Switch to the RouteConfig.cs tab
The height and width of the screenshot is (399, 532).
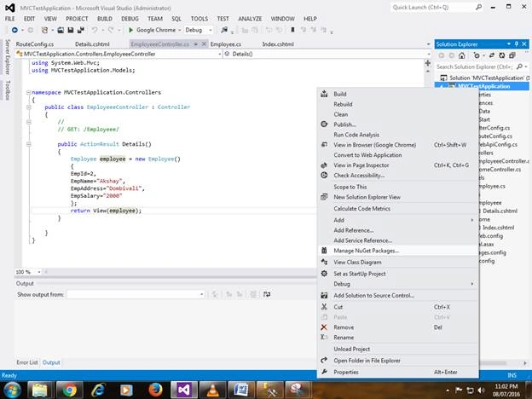coord(35,44)
